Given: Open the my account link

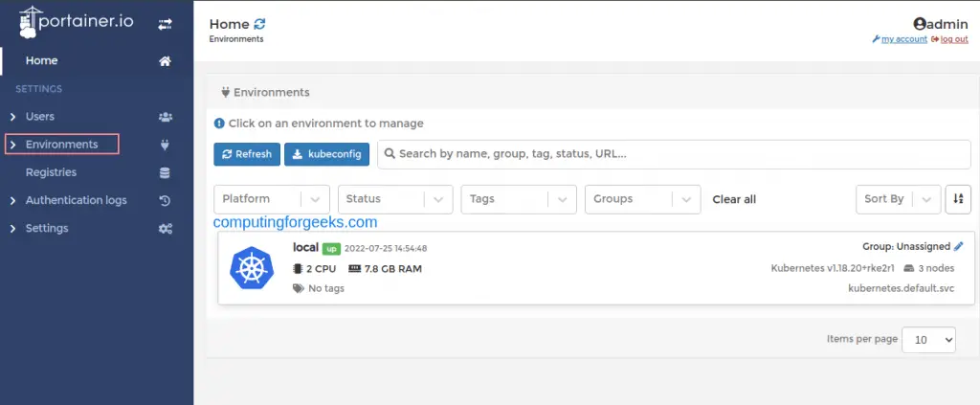Looking at the screenshot, I should [x=903, y=38].
